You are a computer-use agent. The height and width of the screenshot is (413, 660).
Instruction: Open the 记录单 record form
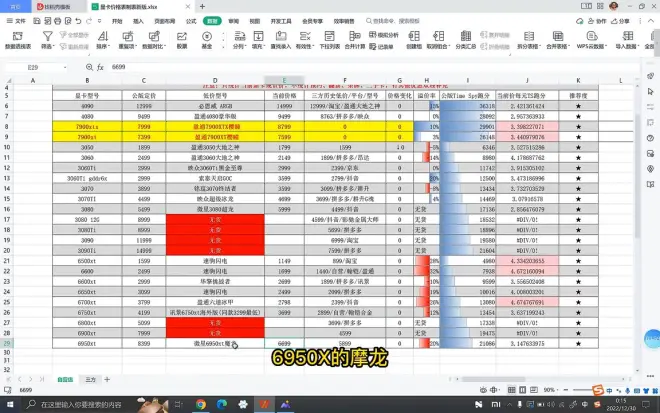[381, 47]
